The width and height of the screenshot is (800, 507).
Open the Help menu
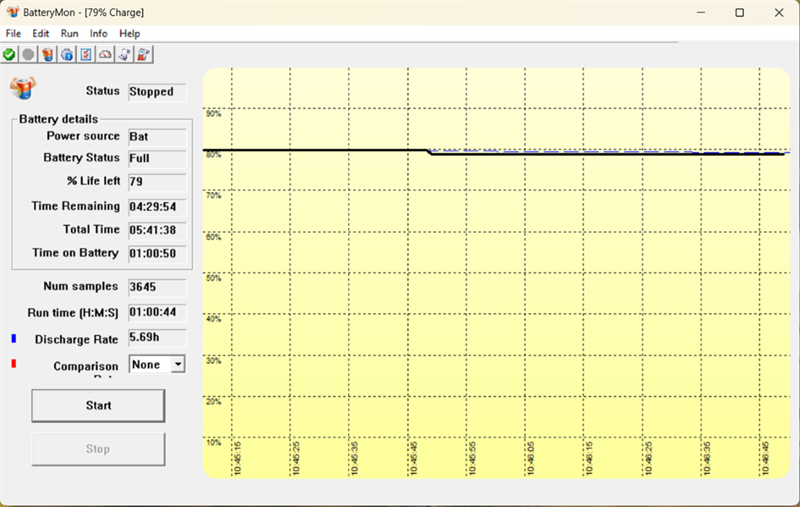pyautogui.click(x=130, y=33)
